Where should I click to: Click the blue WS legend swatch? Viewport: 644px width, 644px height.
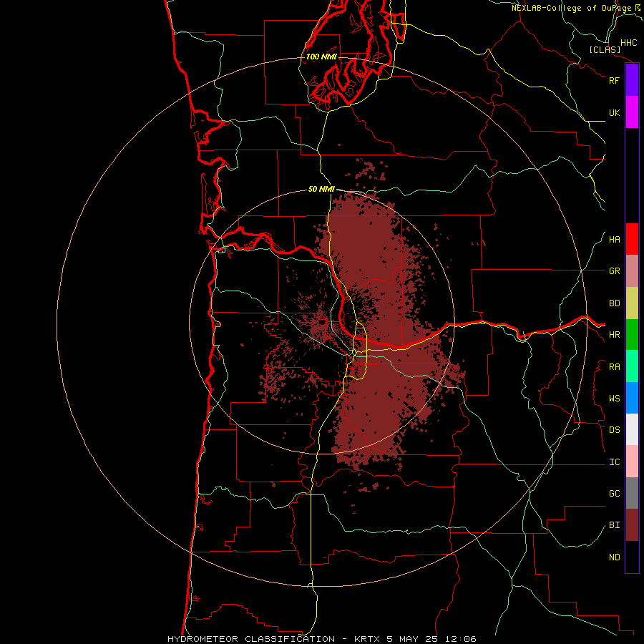click(632, 398)
